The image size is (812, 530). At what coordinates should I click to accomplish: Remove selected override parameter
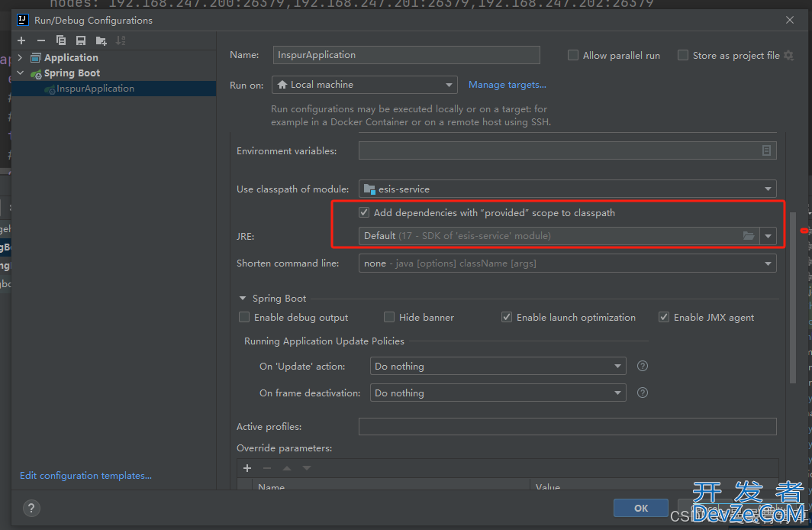(267, 468)
